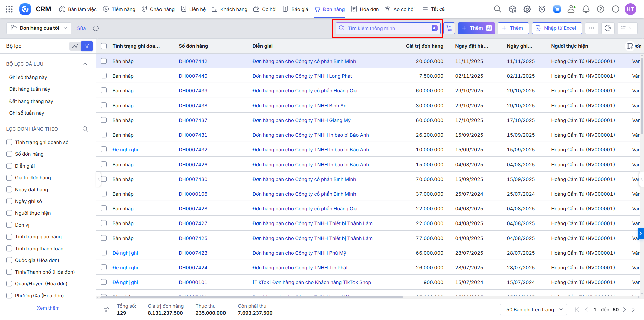Open the settings gear icon
The image size is (644, 320).
[527, 9]
